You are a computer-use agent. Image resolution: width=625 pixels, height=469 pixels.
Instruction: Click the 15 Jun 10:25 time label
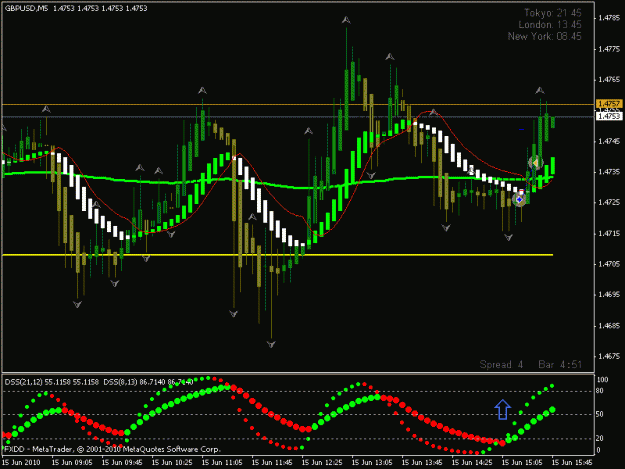[x=172, y=462]
